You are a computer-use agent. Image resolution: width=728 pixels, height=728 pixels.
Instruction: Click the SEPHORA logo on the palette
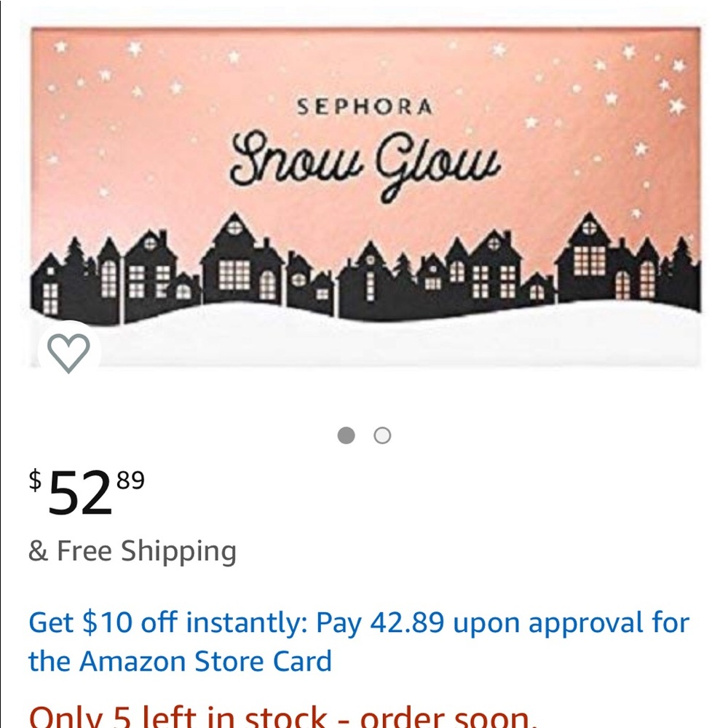click(x=365, y=108)
